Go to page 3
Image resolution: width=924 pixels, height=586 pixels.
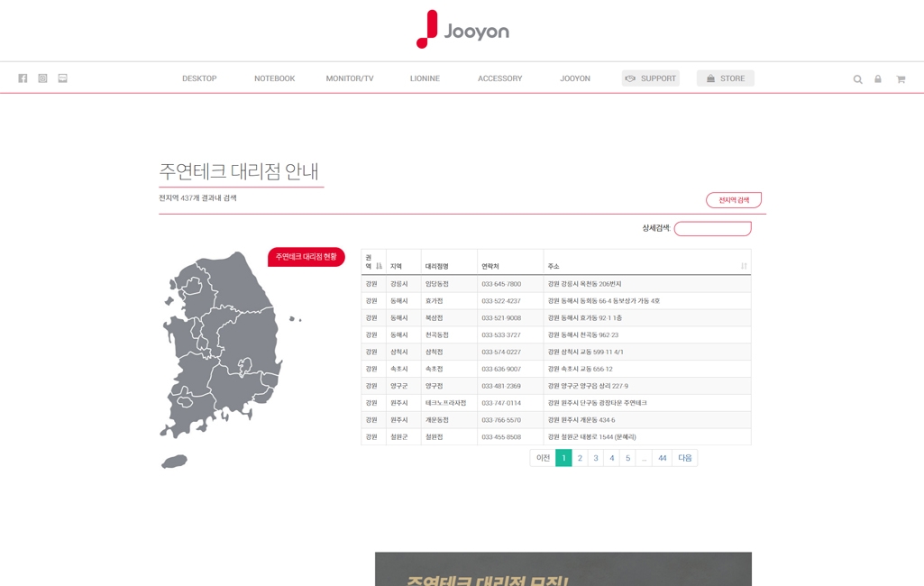point(596,458)
